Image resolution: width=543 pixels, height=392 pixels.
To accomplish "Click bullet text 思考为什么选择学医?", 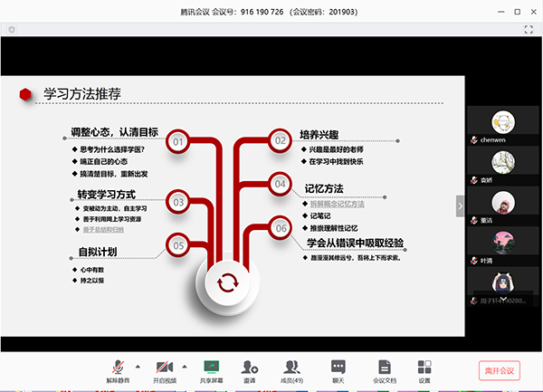I will pyautogui.click(x=112, y=149).
